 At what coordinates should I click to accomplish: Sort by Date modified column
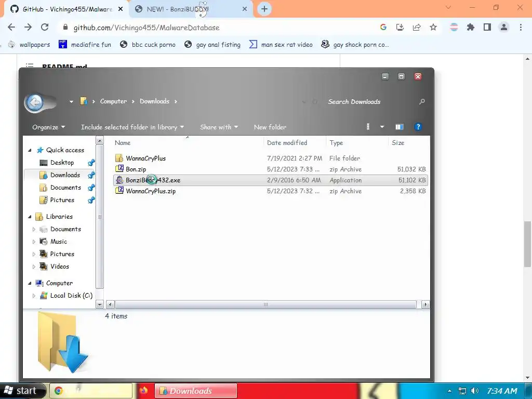click(x=295, y=143)
